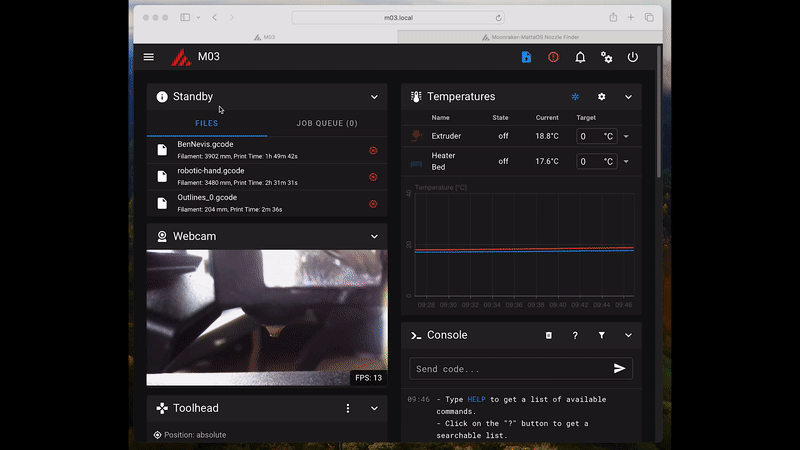Click the console send arrow button

[x=619, y=369]
